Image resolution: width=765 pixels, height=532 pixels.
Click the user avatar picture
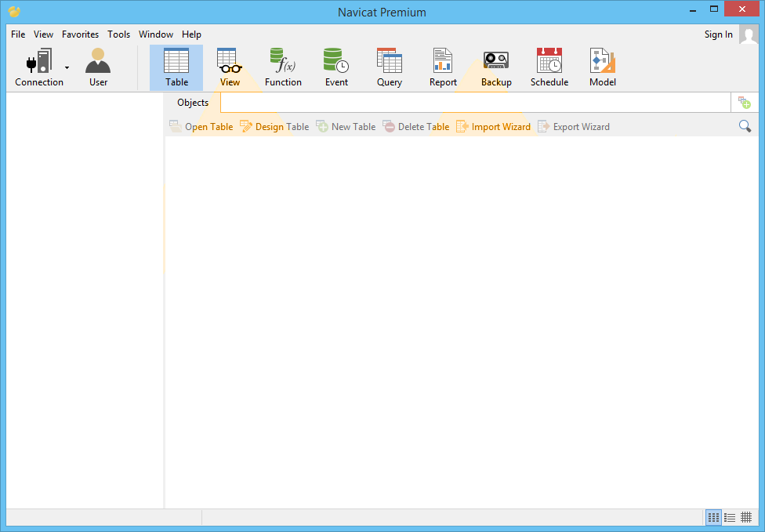[749, 34]
